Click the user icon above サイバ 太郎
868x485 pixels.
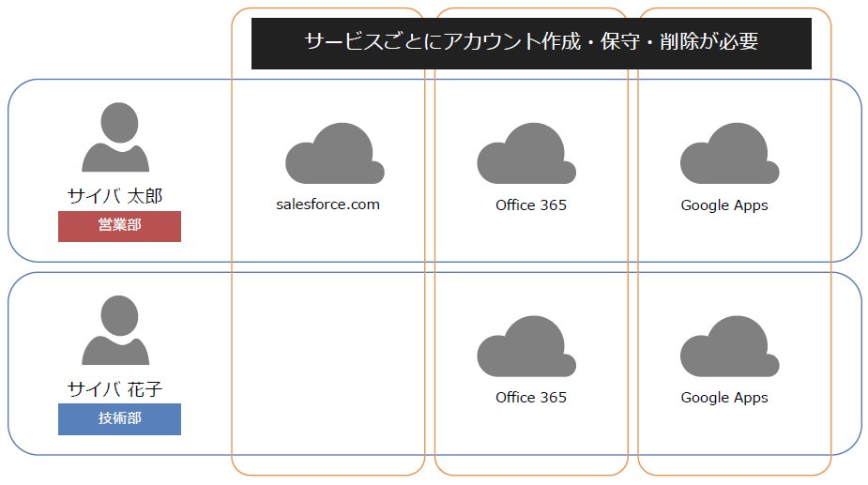115,137
